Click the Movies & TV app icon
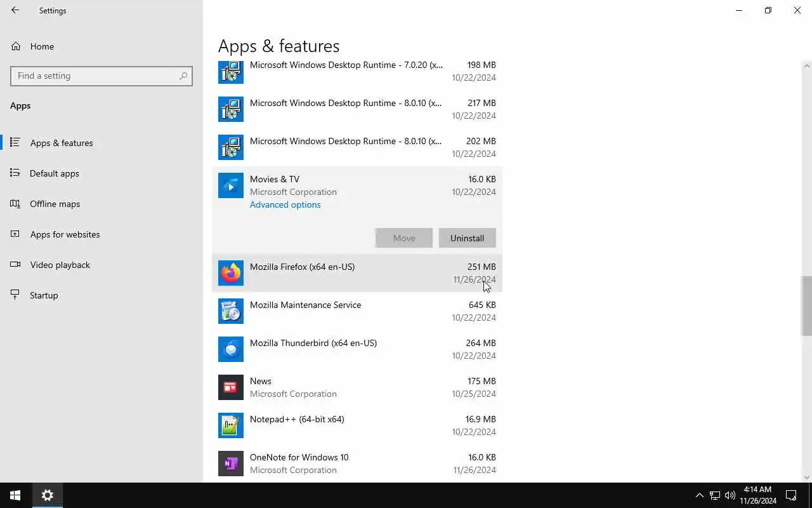812x508 pixels. pos(231,185)
